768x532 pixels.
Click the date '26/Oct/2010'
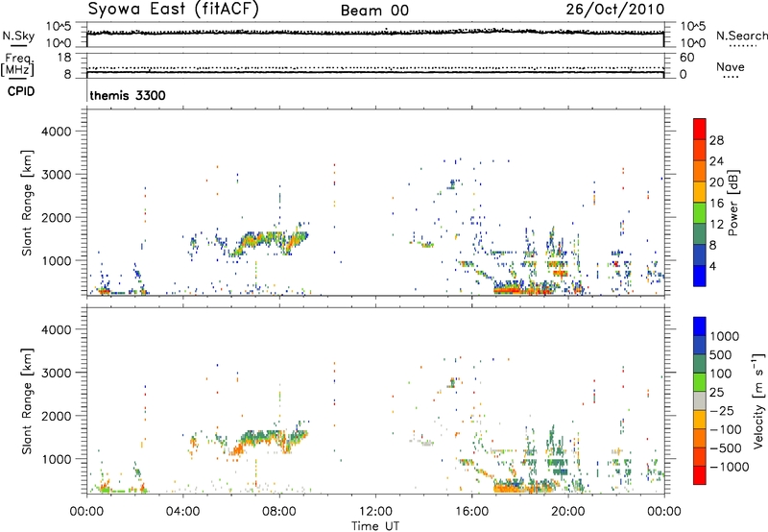[x=615, y=10]
